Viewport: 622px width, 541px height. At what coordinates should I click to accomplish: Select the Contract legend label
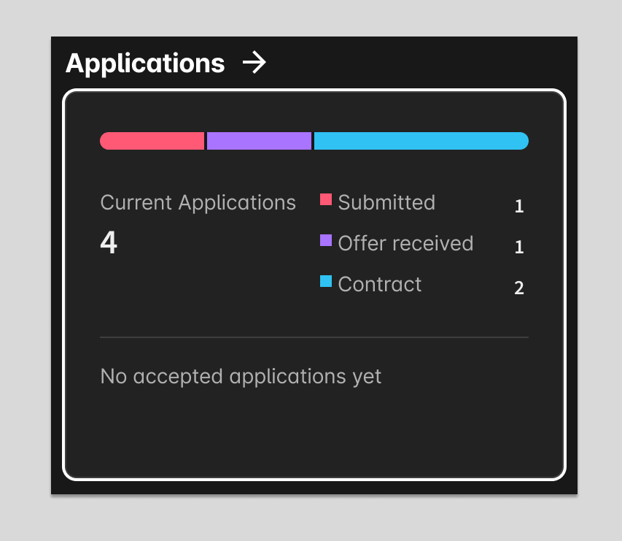[379, 285]
